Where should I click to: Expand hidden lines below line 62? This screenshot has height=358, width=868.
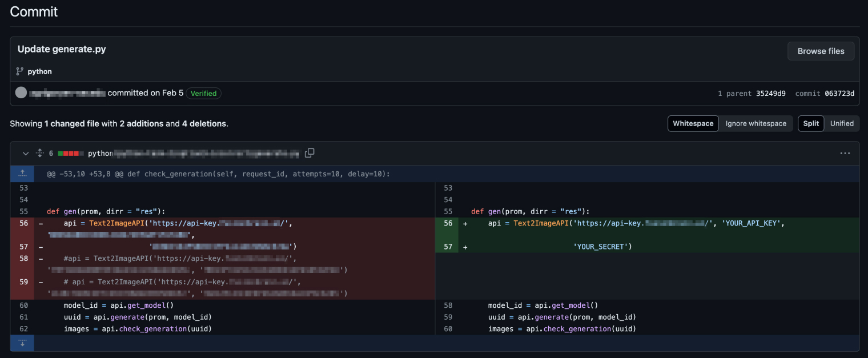[22, 343]
